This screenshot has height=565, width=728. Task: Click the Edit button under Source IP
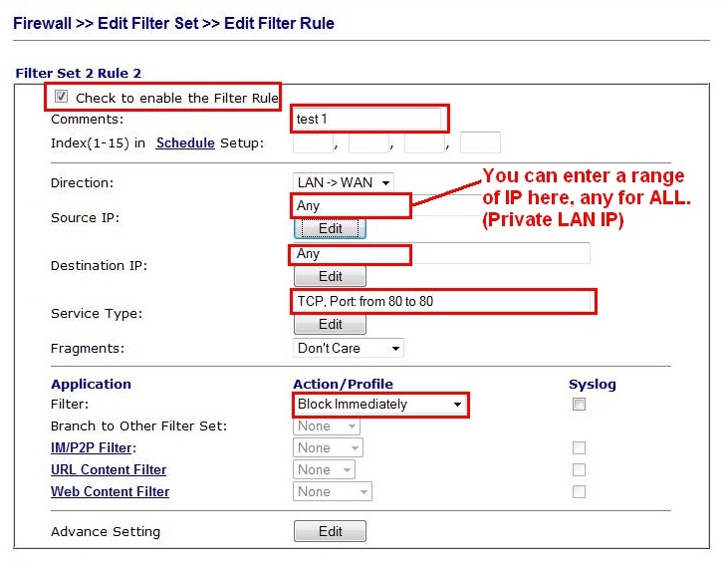point(330,229)
